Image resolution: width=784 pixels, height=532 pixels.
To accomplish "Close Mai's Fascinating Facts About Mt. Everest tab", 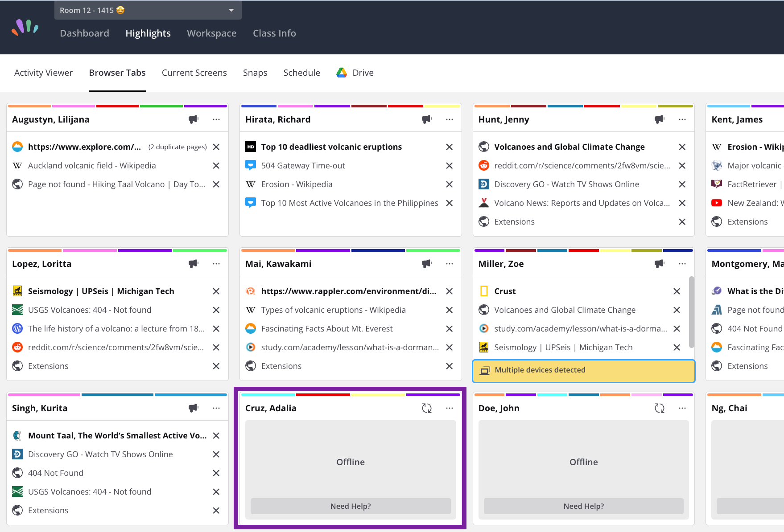I will pos(450,329).
